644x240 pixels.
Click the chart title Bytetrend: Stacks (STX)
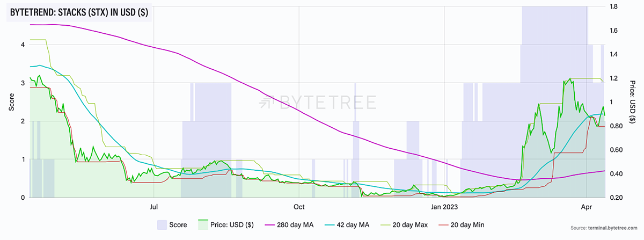[x=79, y=12]
